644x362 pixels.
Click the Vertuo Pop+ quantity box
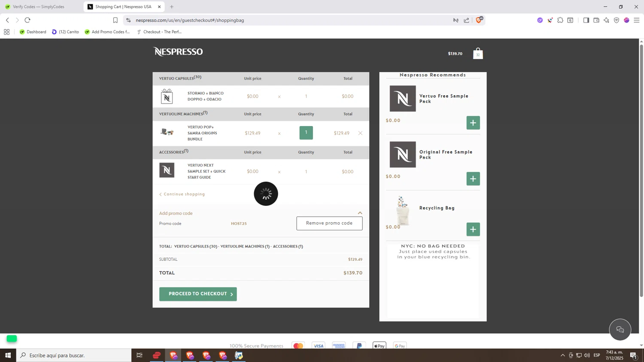[x=306, y=133]
